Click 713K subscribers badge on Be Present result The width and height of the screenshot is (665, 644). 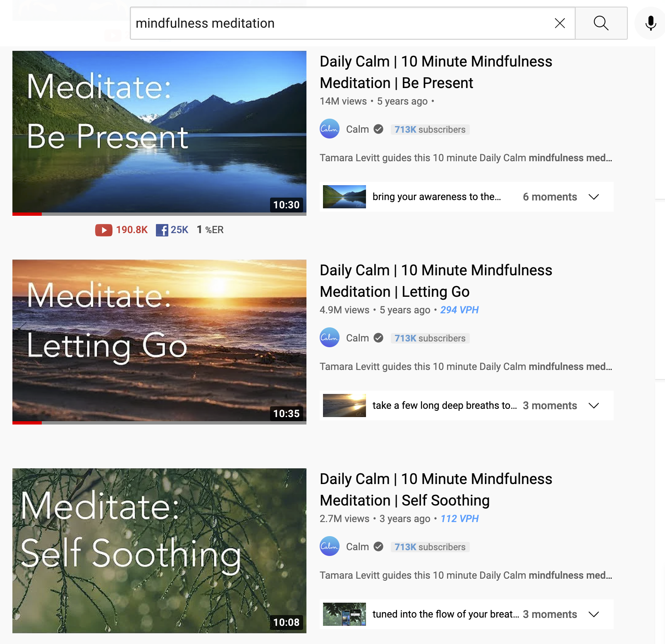[x=430, y=129]
